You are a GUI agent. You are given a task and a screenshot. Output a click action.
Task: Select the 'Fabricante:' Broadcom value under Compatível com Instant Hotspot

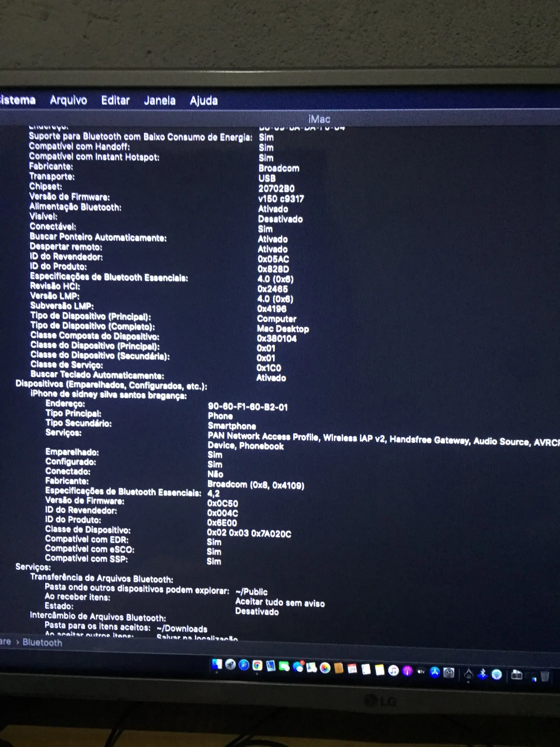[x=279, y=168]
